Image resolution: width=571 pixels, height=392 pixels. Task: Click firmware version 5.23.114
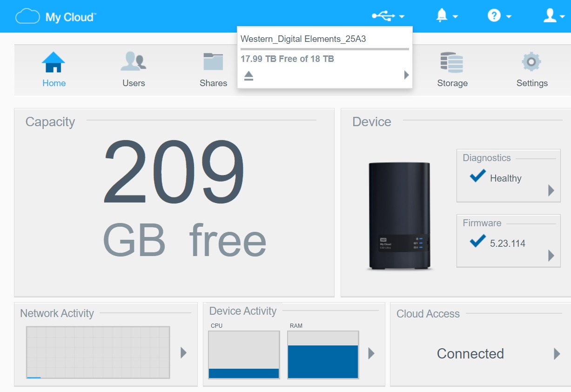[x=508, y=243]
